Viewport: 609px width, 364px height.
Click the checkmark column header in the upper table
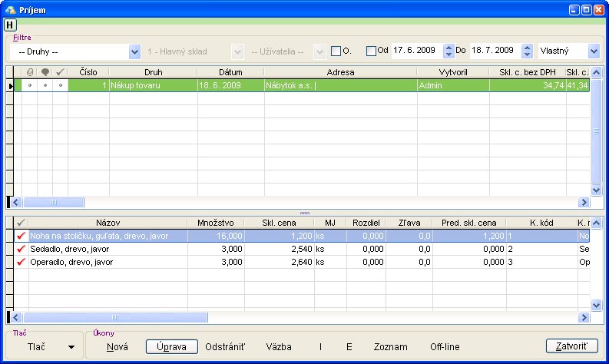click(61, 72)
